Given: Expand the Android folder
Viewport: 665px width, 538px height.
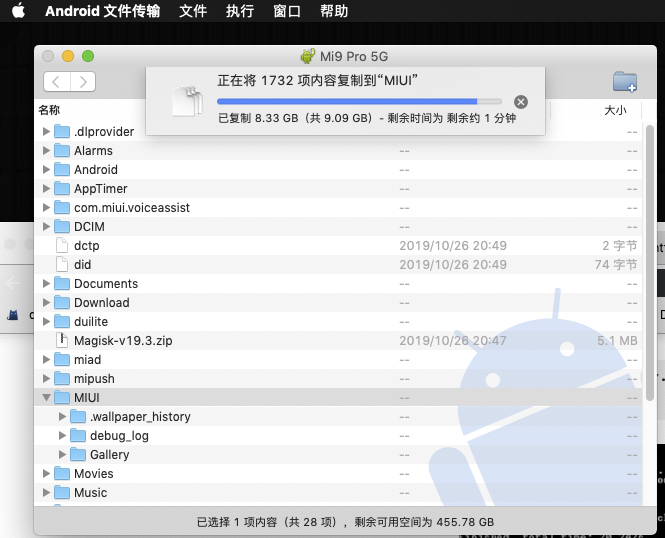Looking at the screenshot, I should 46,170.
